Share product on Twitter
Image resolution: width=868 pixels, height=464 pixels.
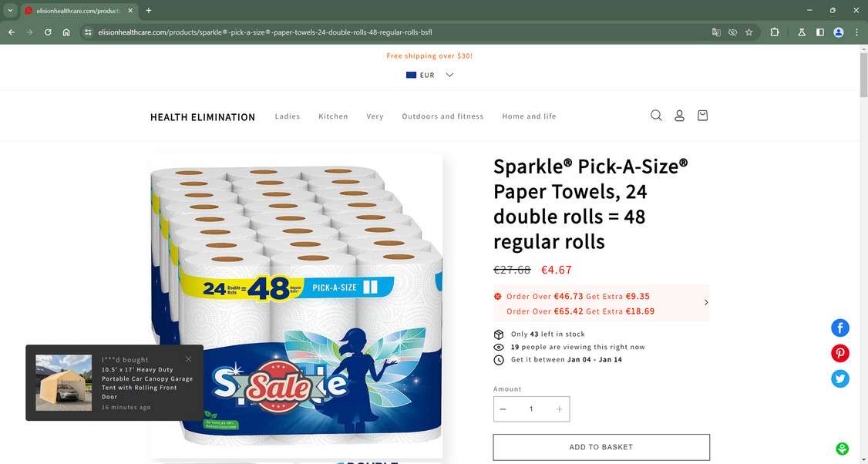tap(839, 378)
